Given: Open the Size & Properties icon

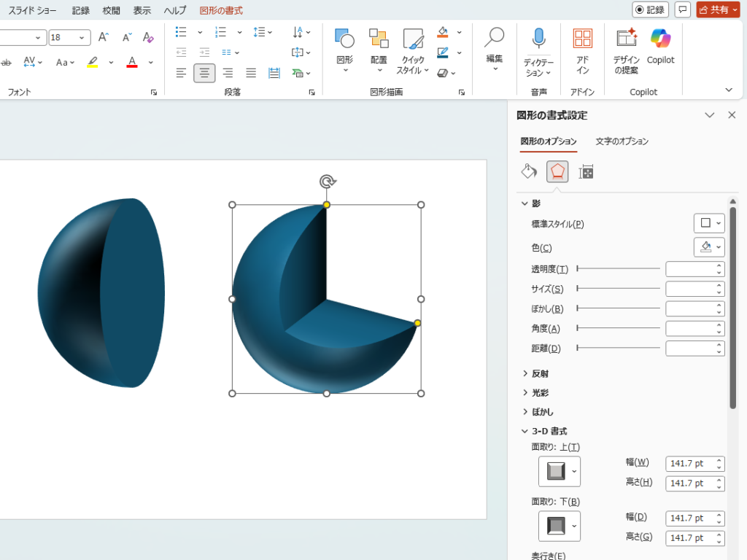Looking at the screenshot, I should pyautogui.click(x=586, y=171).
